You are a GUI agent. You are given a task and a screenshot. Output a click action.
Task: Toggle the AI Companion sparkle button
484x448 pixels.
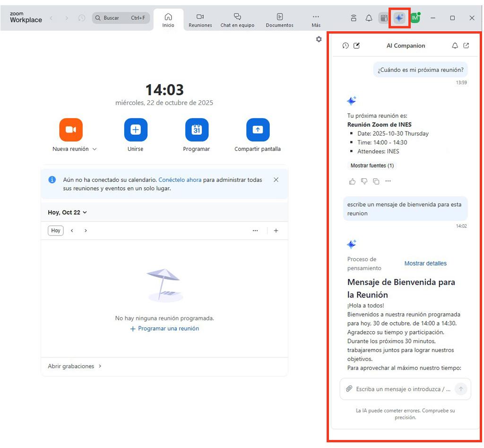tap(399, 18)
